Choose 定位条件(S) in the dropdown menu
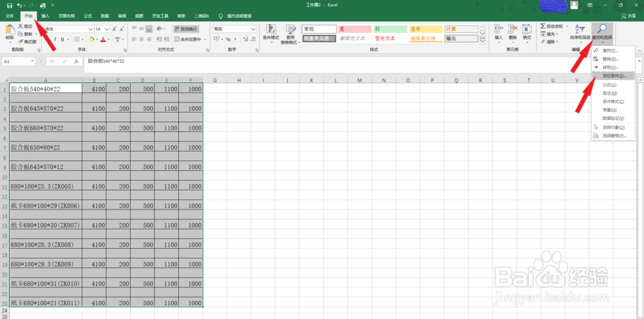This screenshot has width=644, height=319. tap(613, 76)
